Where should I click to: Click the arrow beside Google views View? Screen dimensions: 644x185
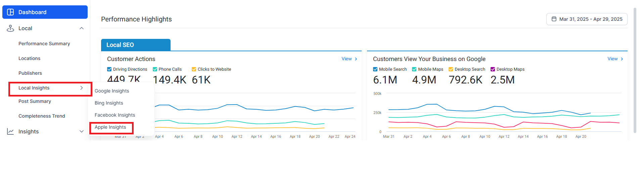point(622,59)
